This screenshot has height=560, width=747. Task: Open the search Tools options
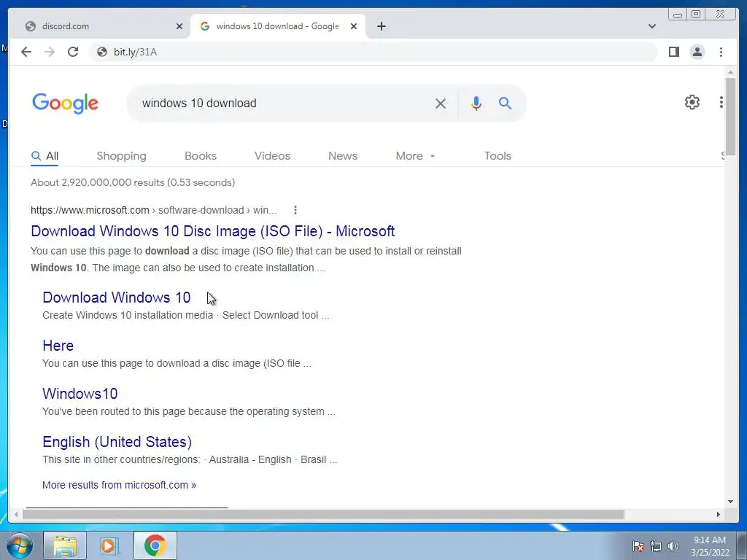pyautogui.click(x=498, y=156)
